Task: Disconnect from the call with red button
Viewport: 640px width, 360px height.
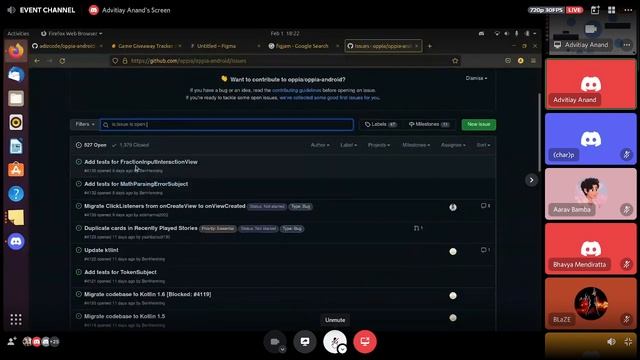Action: click(x=365, y=342)
